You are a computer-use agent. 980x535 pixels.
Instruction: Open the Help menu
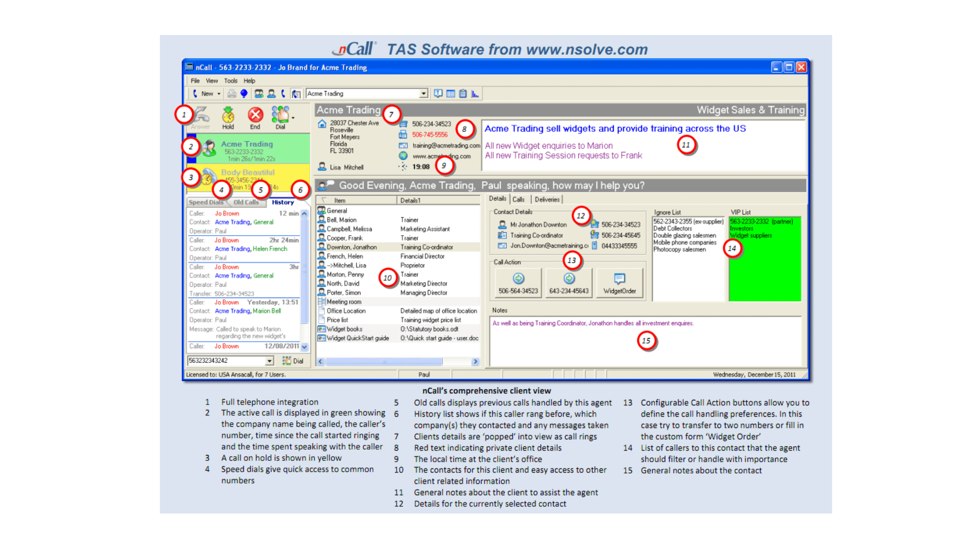(249, 81)
